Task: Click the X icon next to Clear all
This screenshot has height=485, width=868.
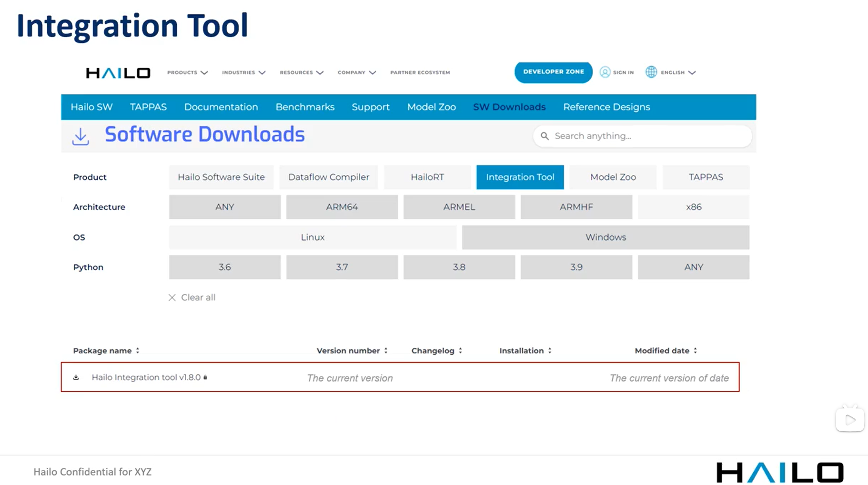Action: click(172, 297)
